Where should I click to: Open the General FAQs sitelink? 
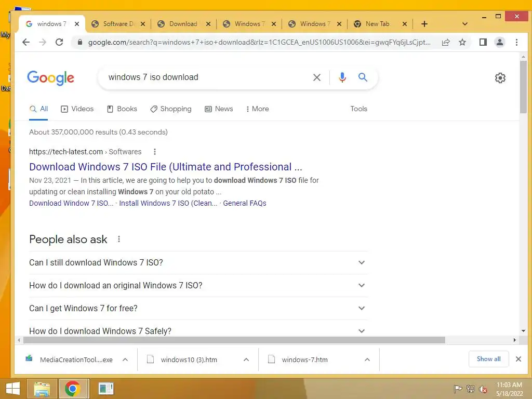(x=245, y=203)
